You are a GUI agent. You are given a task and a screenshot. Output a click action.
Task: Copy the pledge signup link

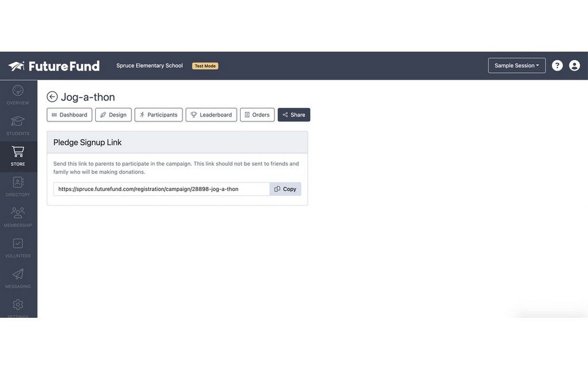[285, 189]
